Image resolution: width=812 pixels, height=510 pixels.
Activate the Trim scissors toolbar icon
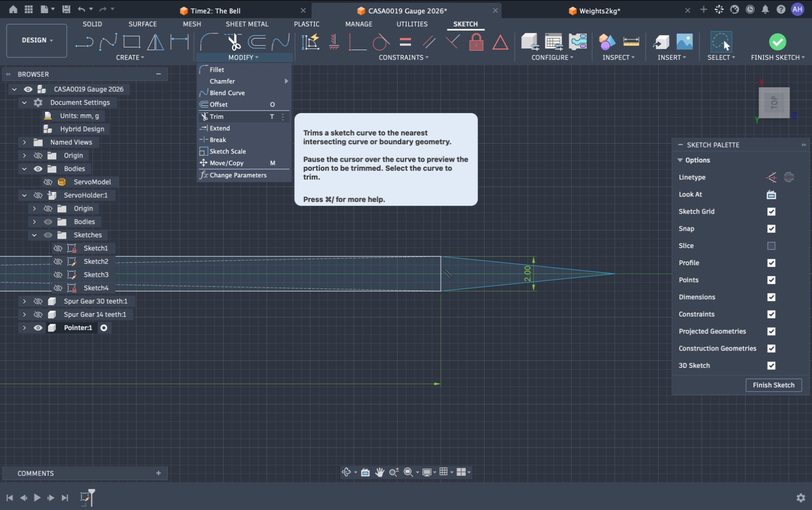pos(234,42)
